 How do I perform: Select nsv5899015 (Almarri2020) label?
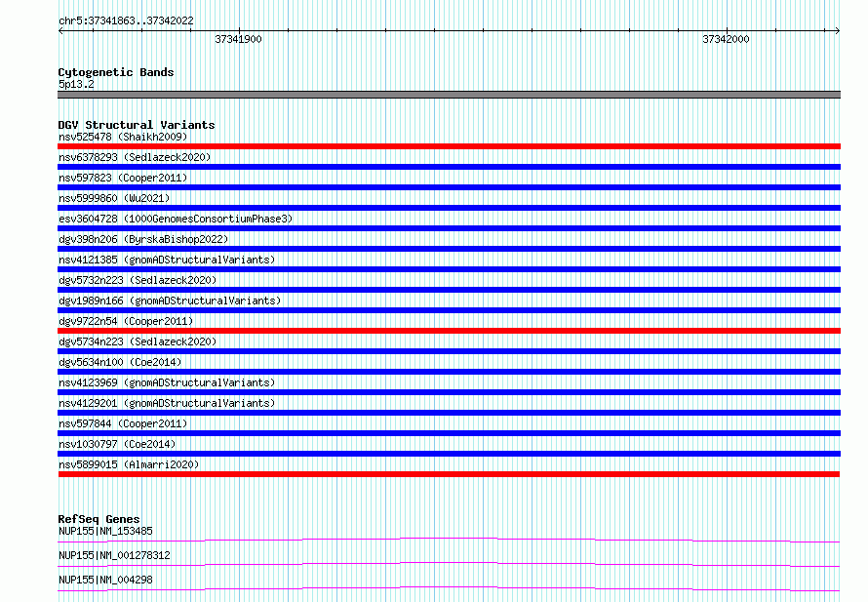pos(129,464)
